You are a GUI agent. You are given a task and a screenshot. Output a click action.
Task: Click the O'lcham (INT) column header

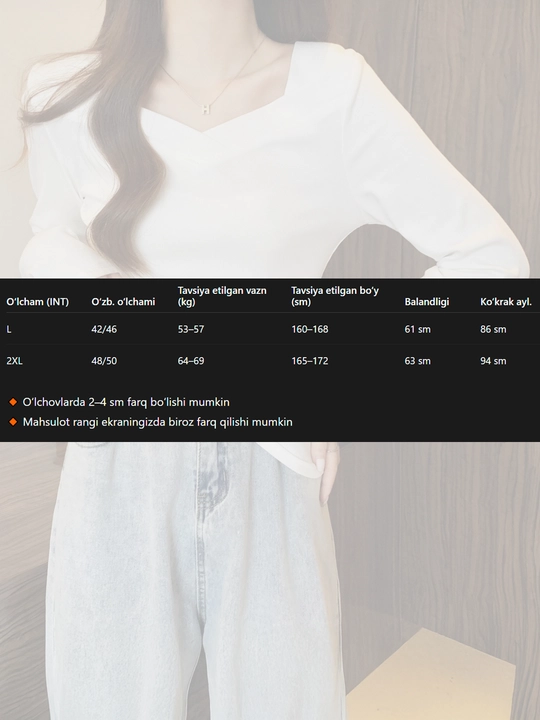tap(38, 302)
